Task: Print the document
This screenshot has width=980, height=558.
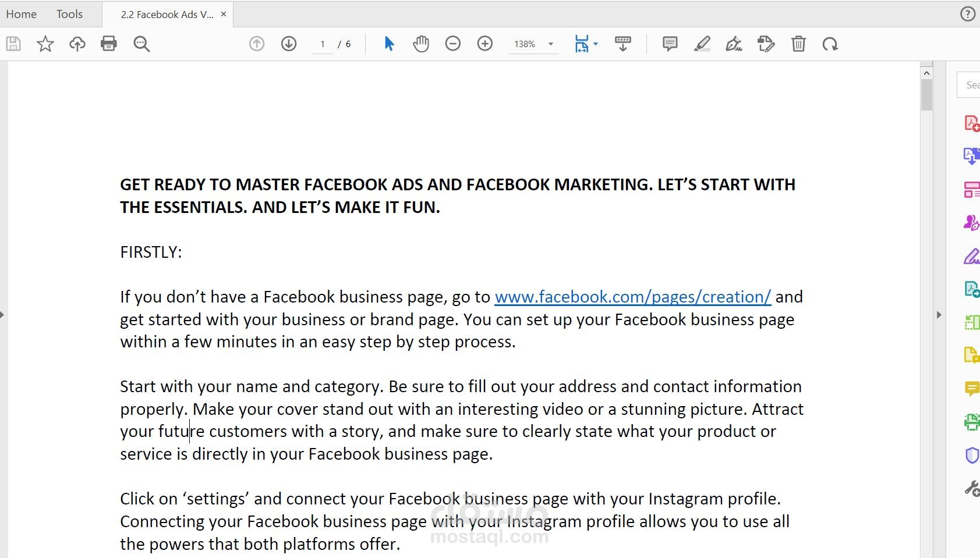Action: 109,44
